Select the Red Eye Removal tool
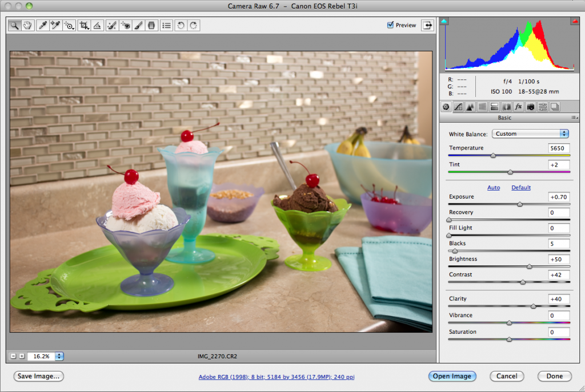This screenshot has height=392, width=585. [x=125, y=25]
